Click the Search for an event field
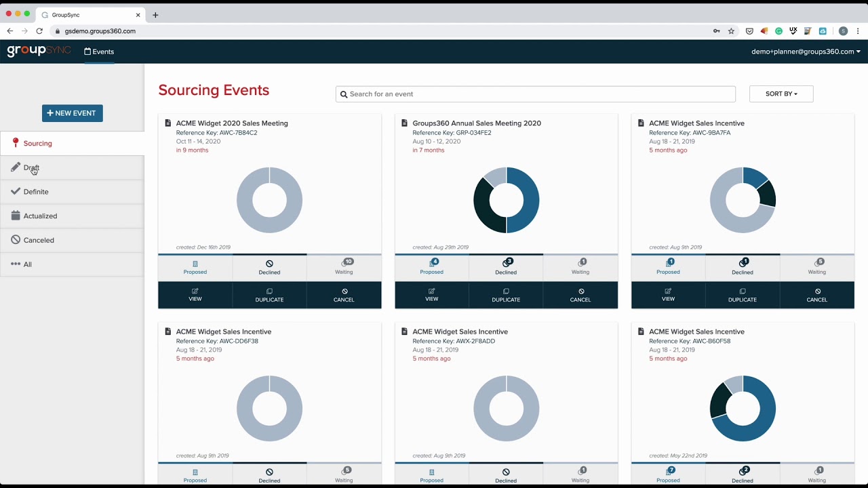868x488 pixels. [536, 94]
